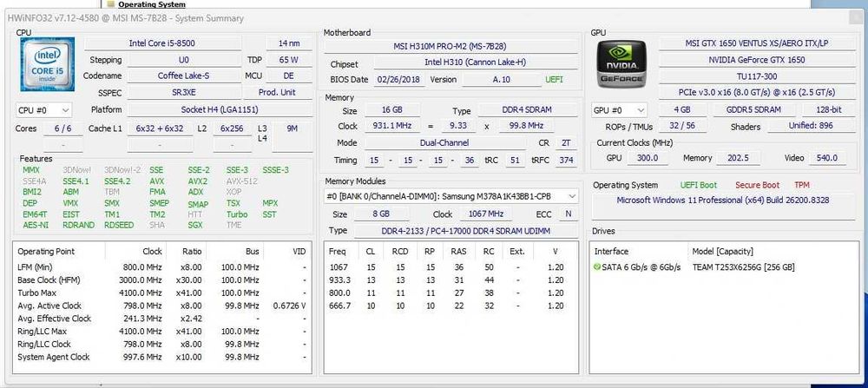The image size is (868, 388).
Task: Click the Video clock value 540.0
Action: 827,158
